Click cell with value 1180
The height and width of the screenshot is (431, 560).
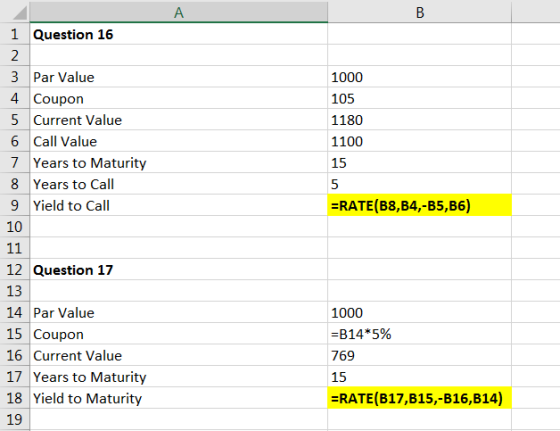click(x=420, y=120)
